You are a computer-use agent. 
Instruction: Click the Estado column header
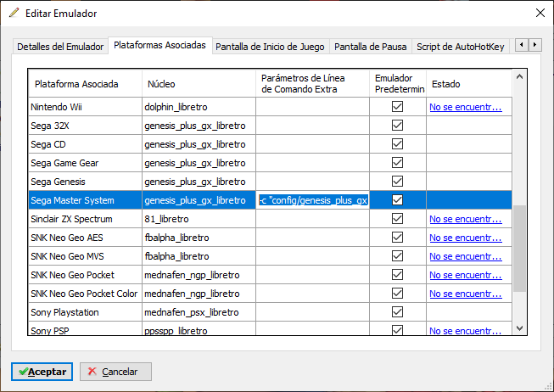(x=469, y=83)
